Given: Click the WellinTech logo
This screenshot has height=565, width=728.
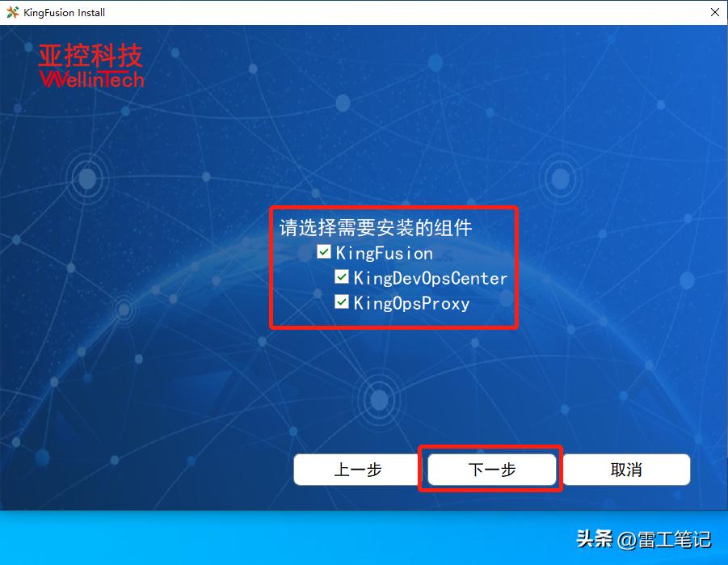Looking at the screenshot, I should (x=91, y=79).
